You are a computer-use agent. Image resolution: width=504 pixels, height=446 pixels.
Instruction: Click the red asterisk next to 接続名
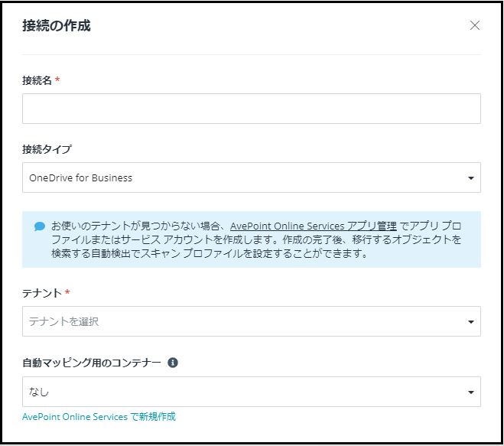pyautogui.click(x=57, y=79)
